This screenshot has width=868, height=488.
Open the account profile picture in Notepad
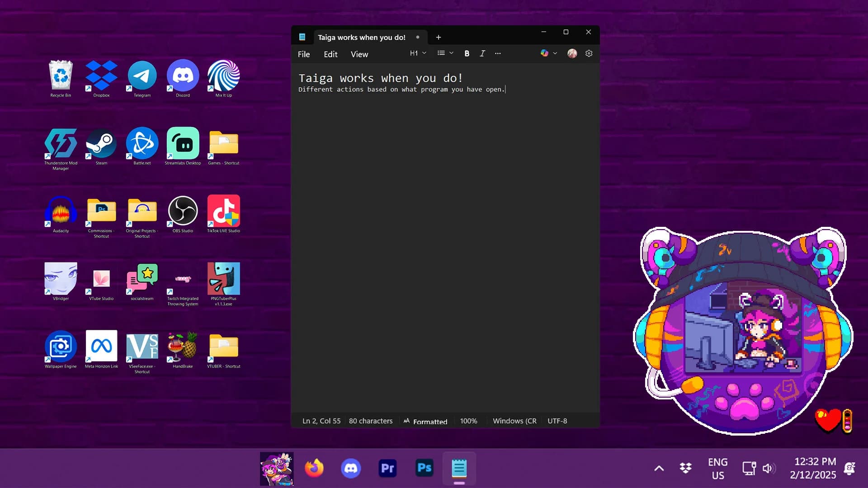pos(572,53)
